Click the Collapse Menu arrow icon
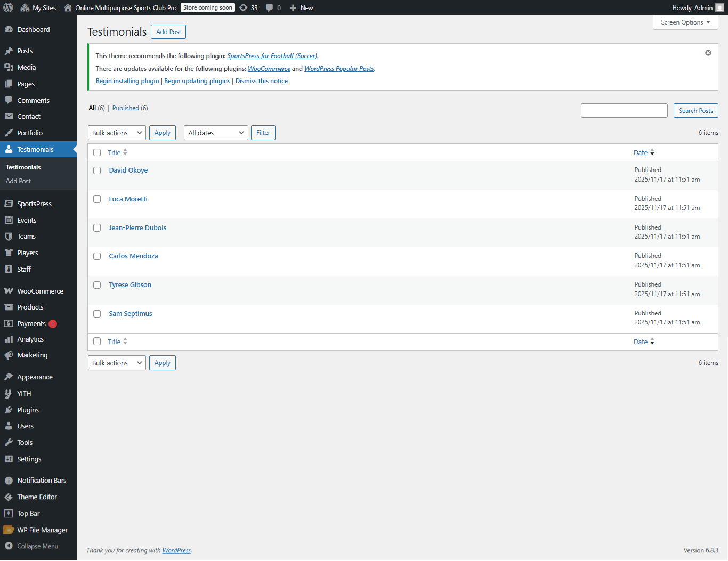 coord(9,546)
